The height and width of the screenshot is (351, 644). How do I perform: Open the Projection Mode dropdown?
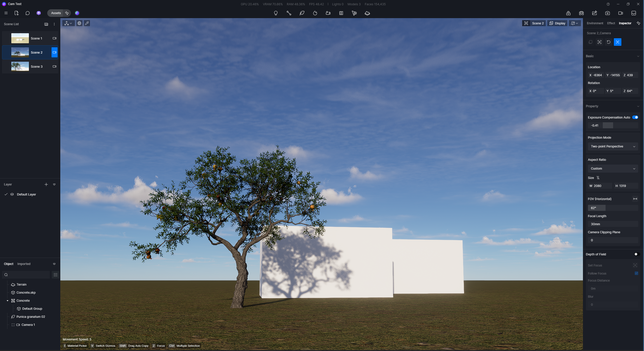613,146
